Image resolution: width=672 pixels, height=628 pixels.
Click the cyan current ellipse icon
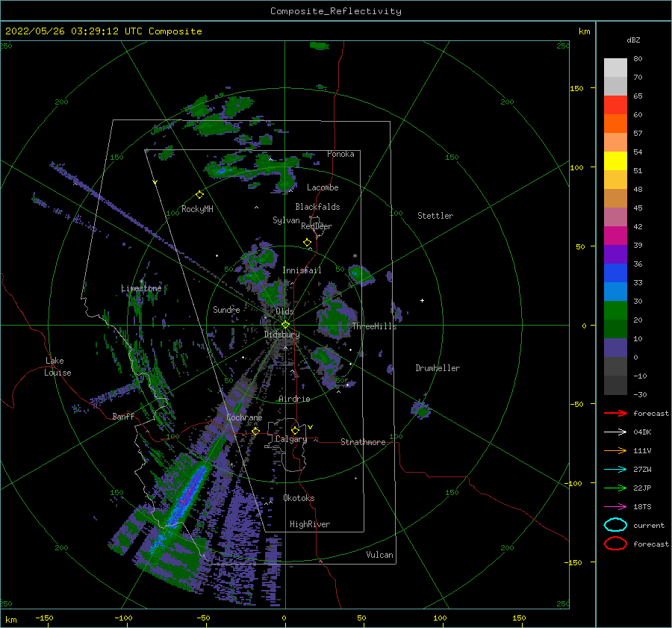point(615,525)
